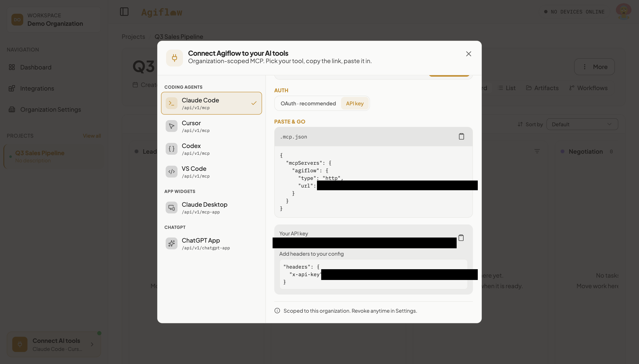Click the mcpServers JSON code block
This screenshot has height=364, width=639.
click(x=373, y=182)
